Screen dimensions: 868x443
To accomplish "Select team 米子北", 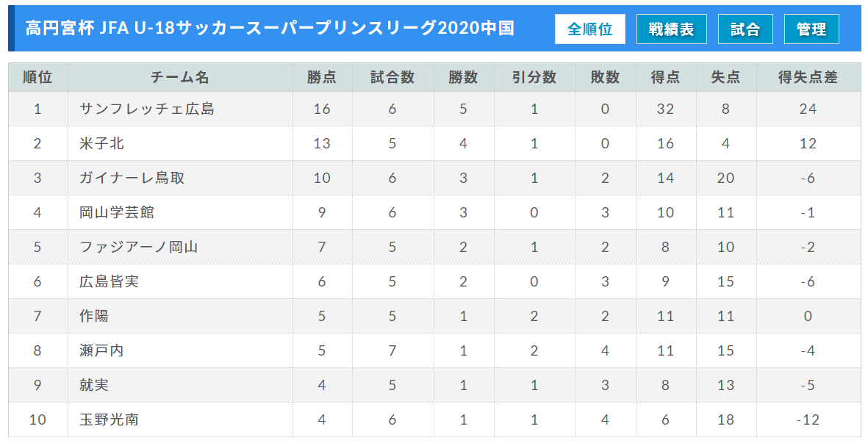I will [x=101, y=144].
